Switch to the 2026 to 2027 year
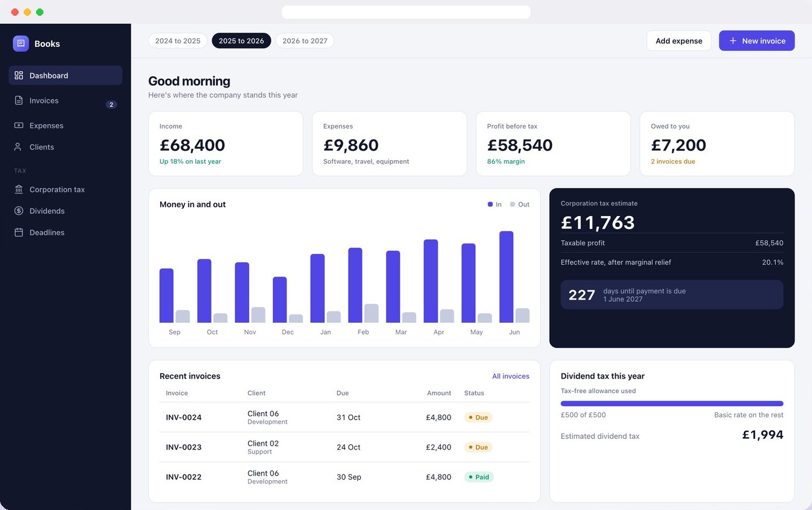The image size is (812, 510). pyautogui.click(x=304, y=41)
